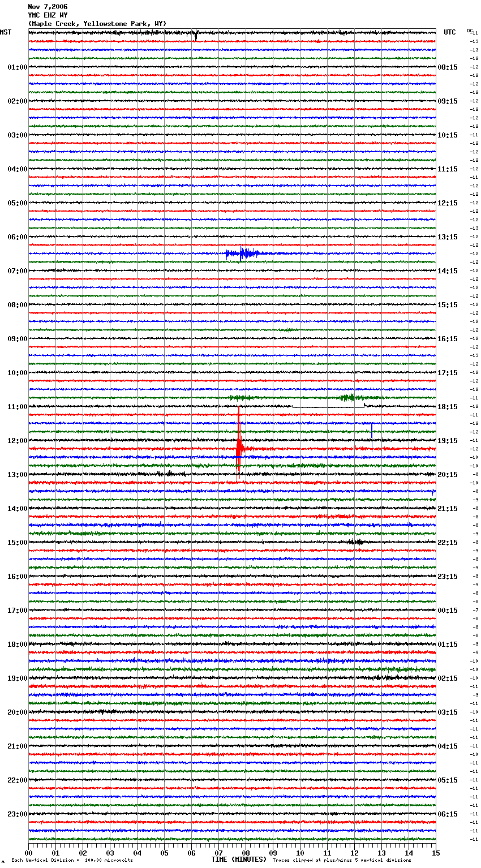Click the black downward spike on top trace
The width and height of the screenshot is (481, 868).
[x=196, y=35]
